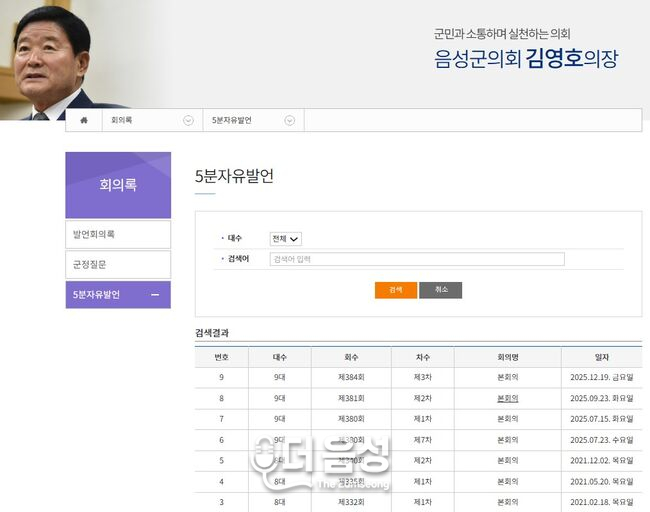This screenshot has width=650, height=512.
Task: Open 군정질문 in the sidebar menu
Action: click(x=118, y=265)
